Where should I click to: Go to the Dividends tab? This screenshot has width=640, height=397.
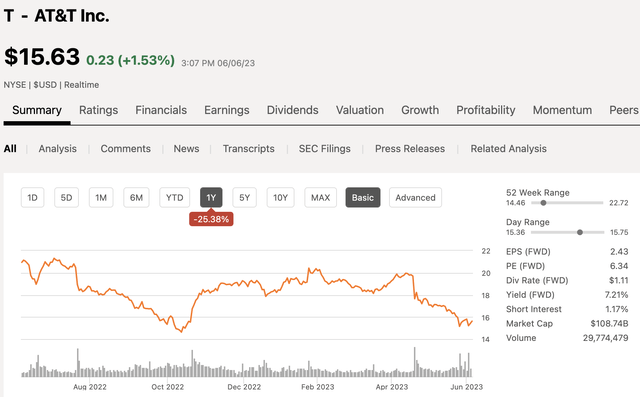pyautogui.click(x=292, y=110)
